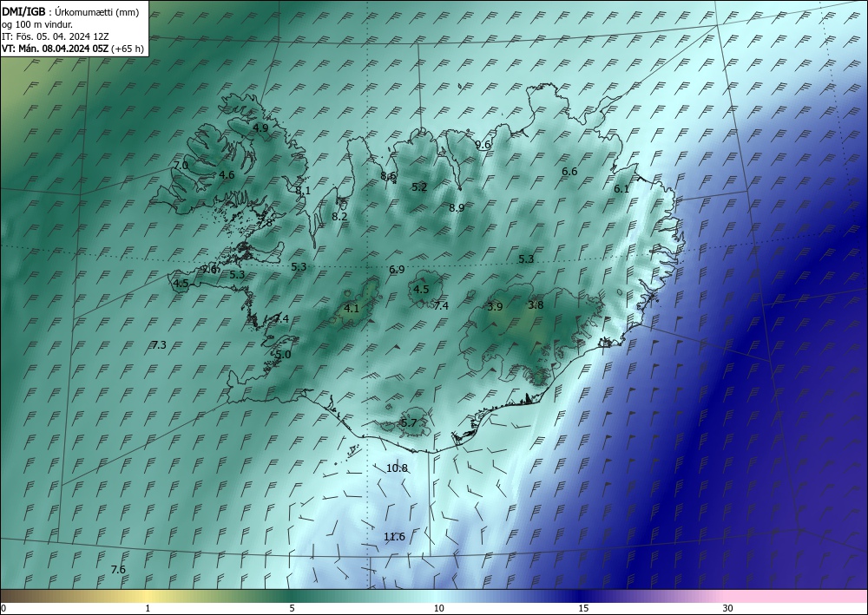Click the init time "IT: Fös. 05. 04. 2024 12Z"
This screenshot has width=868, height=615.
pyautogui.click(x=56, y=36)
